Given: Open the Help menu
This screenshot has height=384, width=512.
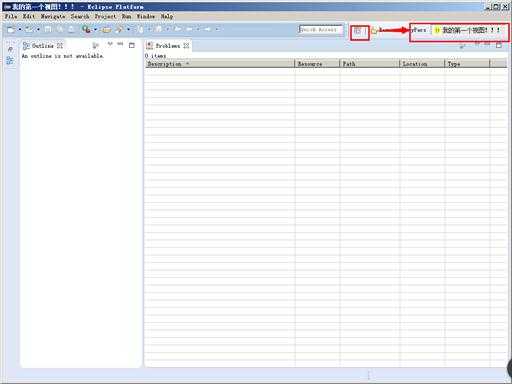Looking at the screenshot, I should [x=167, y=16].
